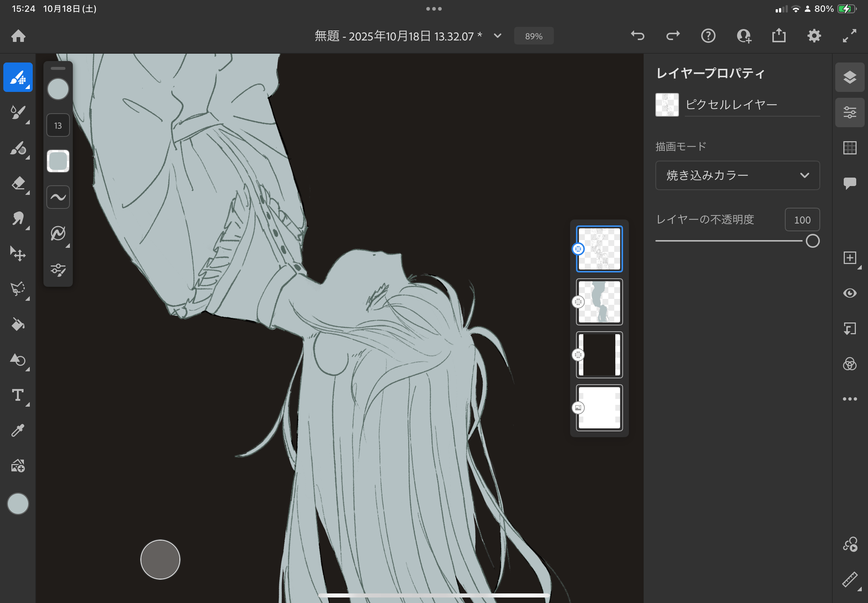Expand the document title chevron menu
Image resolution: width=868 pixels, height=603 pixels.
pos(498,36)
